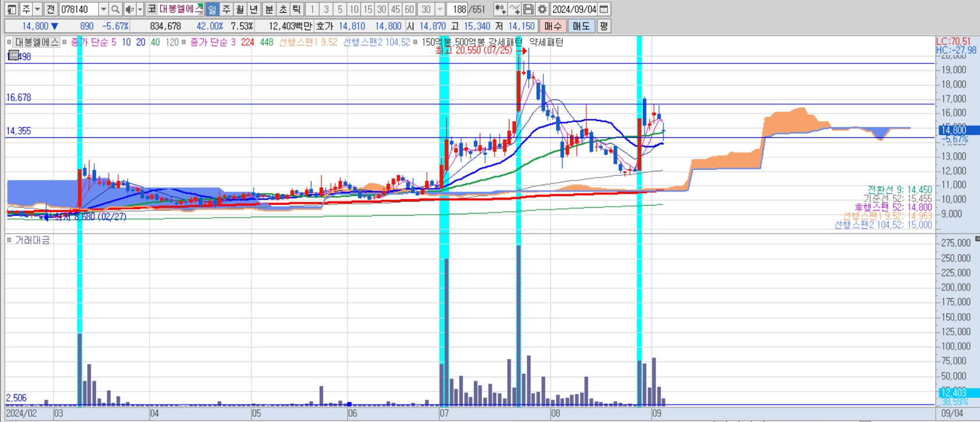Select daily 일 period toggle
Image resolution: width=980 pixels, height=422 pixels.
pyautogui.click(x=212, y=9)
